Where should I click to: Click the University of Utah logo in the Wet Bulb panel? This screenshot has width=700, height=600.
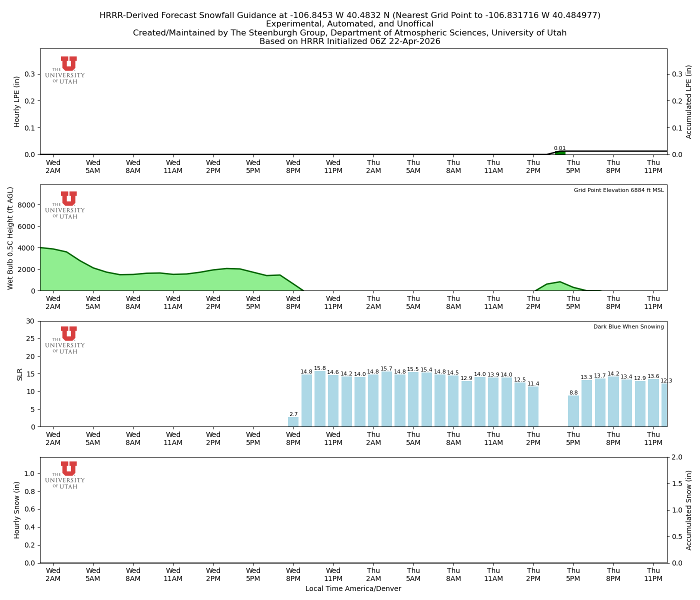tap(65, 205)
